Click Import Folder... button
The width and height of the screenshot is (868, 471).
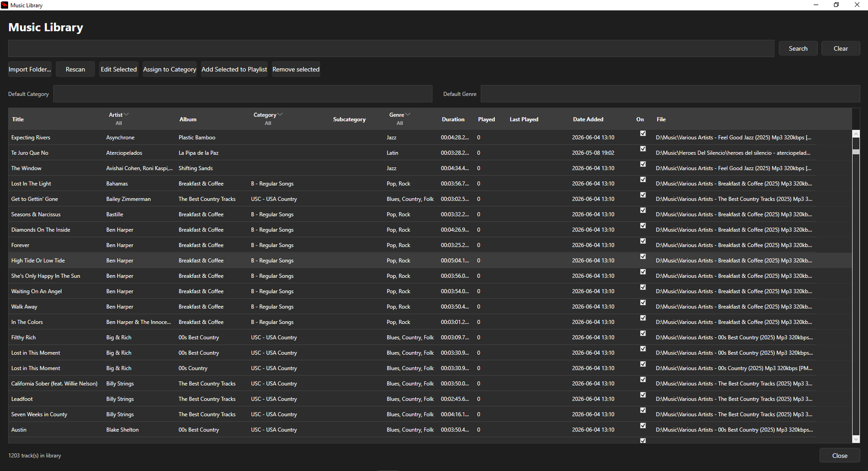coord(30,69)
